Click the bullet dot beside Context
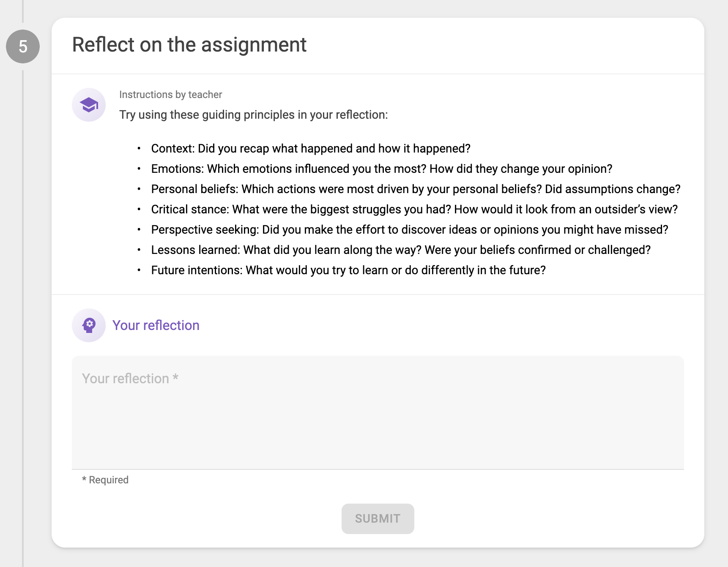 tap(139, 149)
